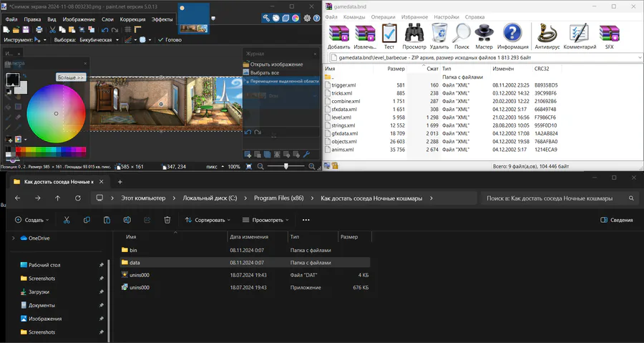This screenshot has height=343, width=644.
Task: Click the Print icon in paint.net toolbar
Action: 39,29
